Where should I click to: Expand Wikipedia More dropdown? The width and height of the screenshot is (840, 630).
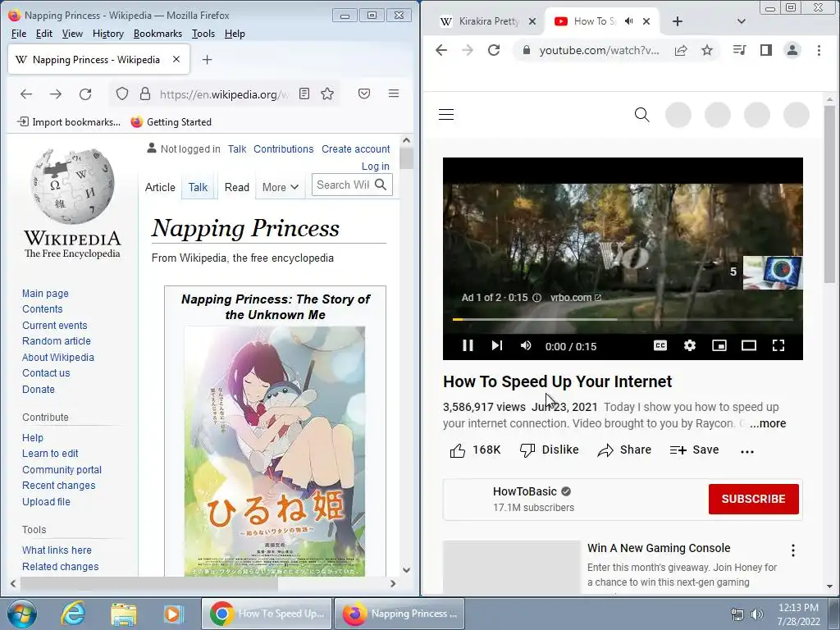pyautogui.click(x=281, y=188)
